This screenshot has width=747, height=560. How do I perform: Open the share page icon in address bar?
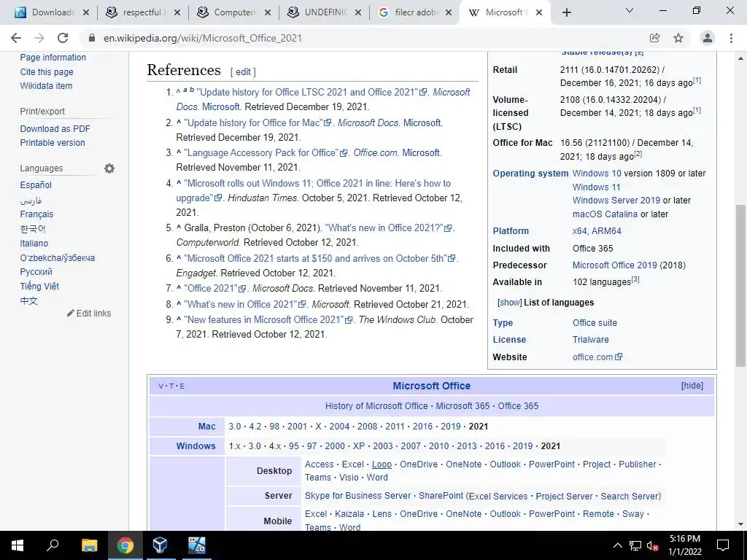coord(654,38)
